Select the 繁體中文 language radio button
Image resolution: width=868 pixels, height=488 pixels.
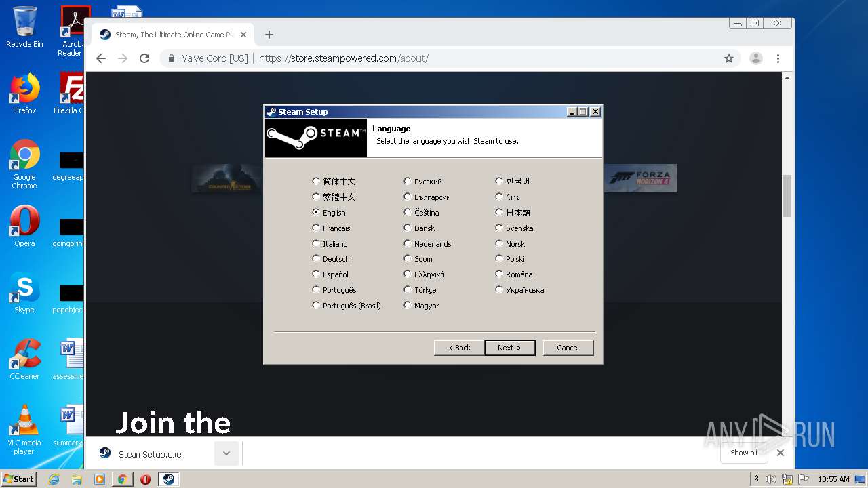(316, 197)
